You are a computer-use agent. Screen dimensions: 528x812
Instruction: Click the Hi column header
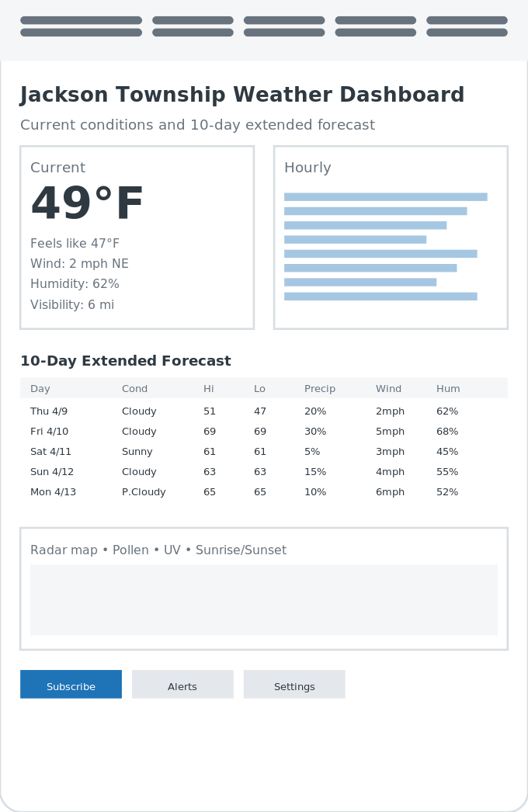pos(208,388)
